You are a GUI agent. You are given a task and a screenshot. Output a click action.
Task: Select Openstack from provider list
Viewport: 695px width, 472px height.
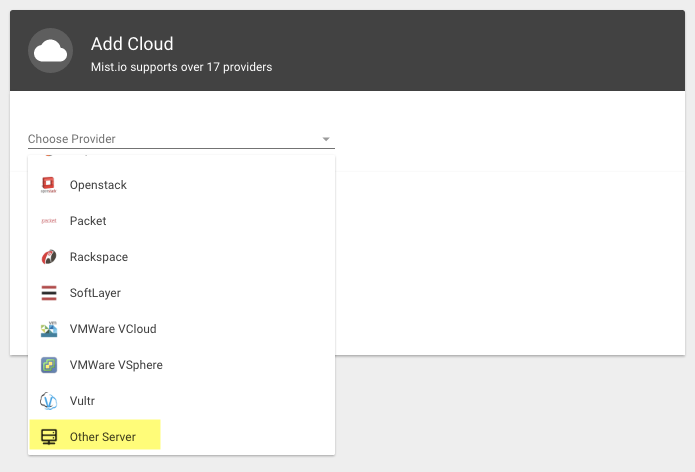point(181,185)
